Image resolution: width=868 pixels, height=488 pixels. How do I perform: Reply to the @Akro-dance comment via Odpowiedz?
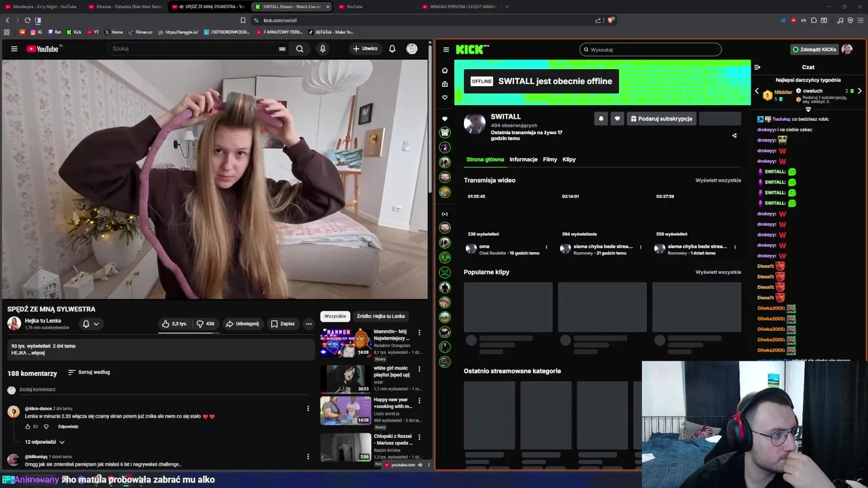pos(68,426)
